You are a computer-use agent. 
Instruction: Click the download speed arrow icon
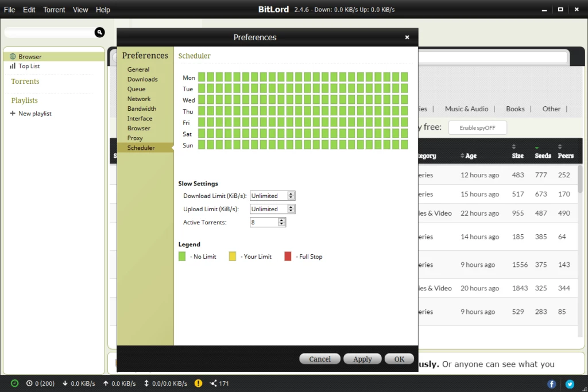pos(65,383)
